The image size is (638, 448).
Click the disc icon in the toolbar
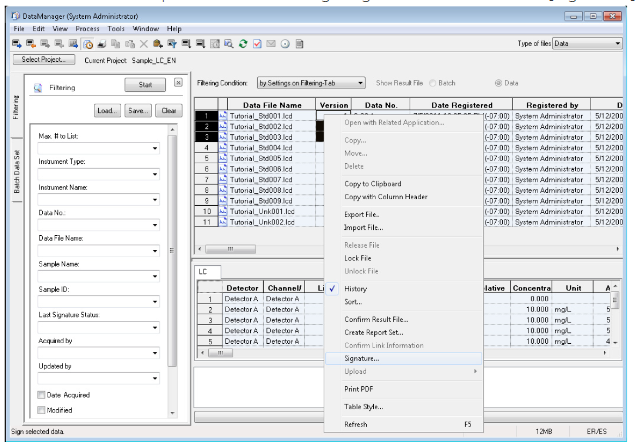(285, 44)
